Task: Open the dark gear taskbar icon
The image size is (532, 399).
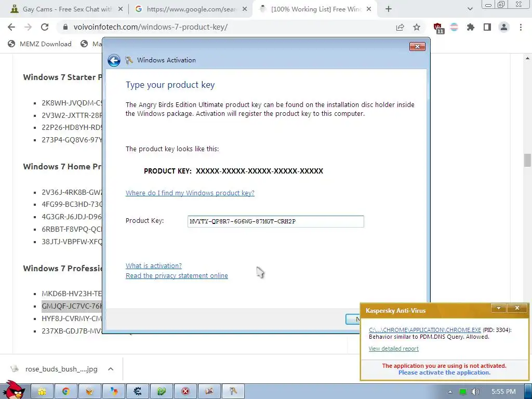Action: click(x=137, y=392)
